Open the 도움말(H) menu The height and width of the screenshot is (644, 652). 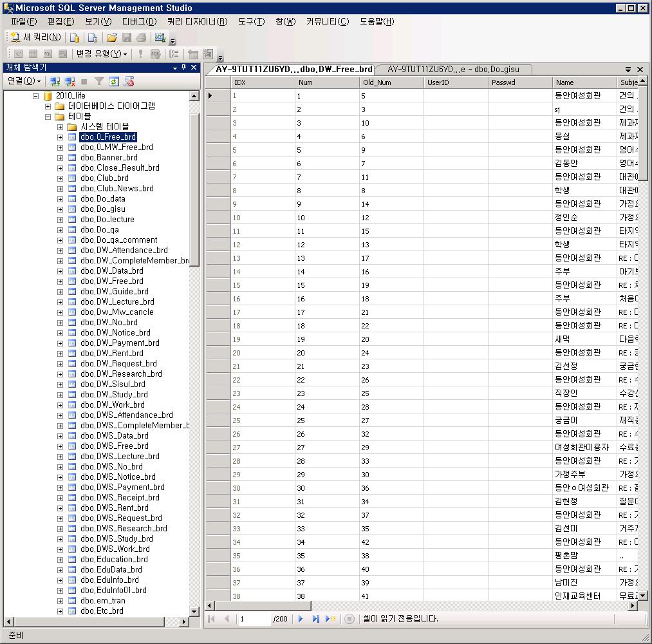(x=377, y=22)
